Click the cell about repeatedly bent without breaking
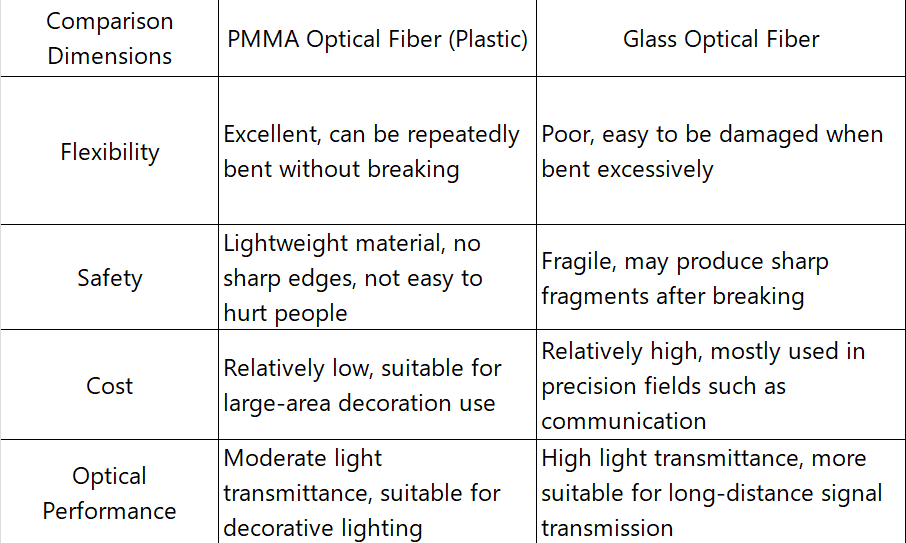906x543 pixels. pyautogui.click(x=377, y=151)
